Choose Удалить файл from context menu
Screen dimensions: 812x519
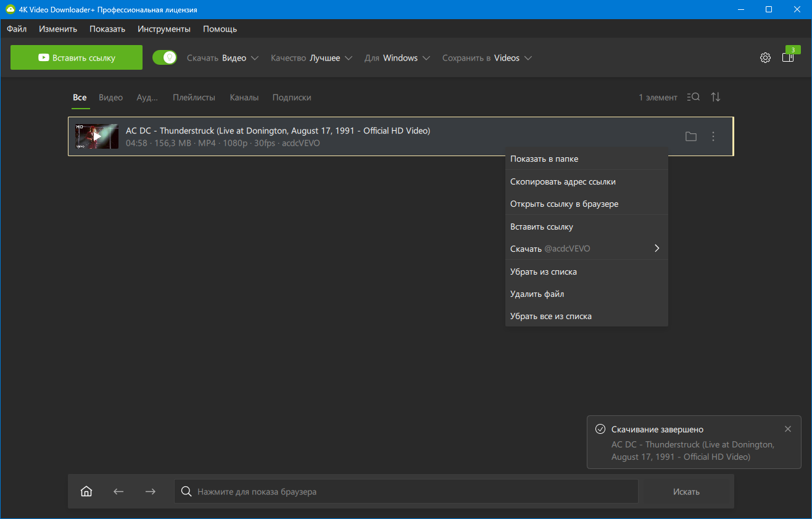click(x=537, y=294)
